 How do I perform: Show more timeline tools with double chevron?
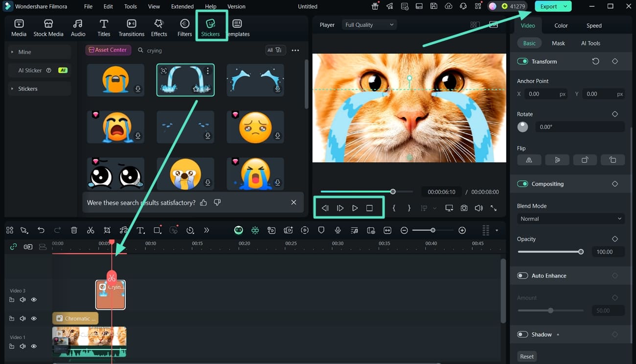(206, 230)
